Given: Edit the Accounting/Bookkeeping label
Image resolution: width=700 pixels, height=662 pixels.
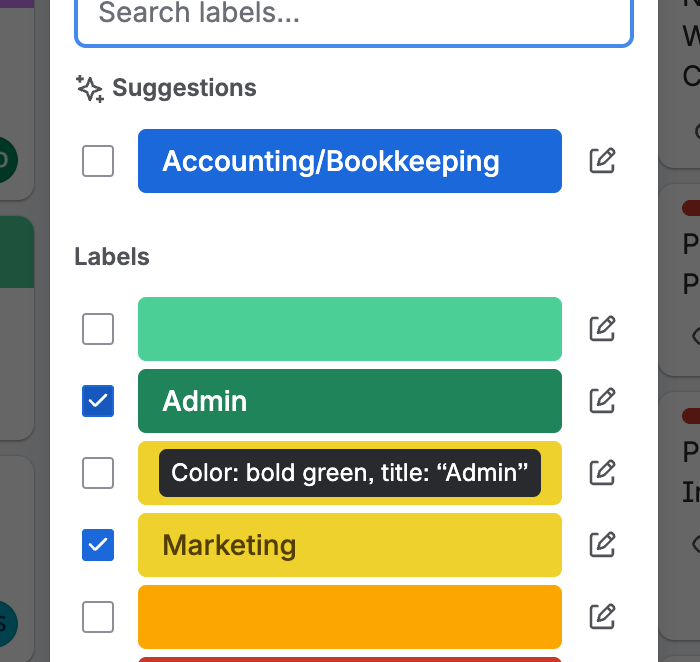Looking at the screenshot, I should pos(602,161).
